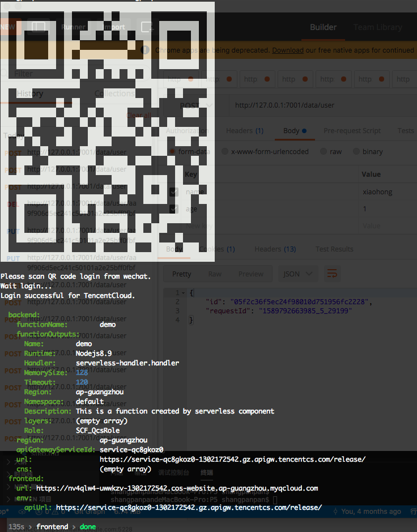Open the History sidebar tab

point(30,93)
